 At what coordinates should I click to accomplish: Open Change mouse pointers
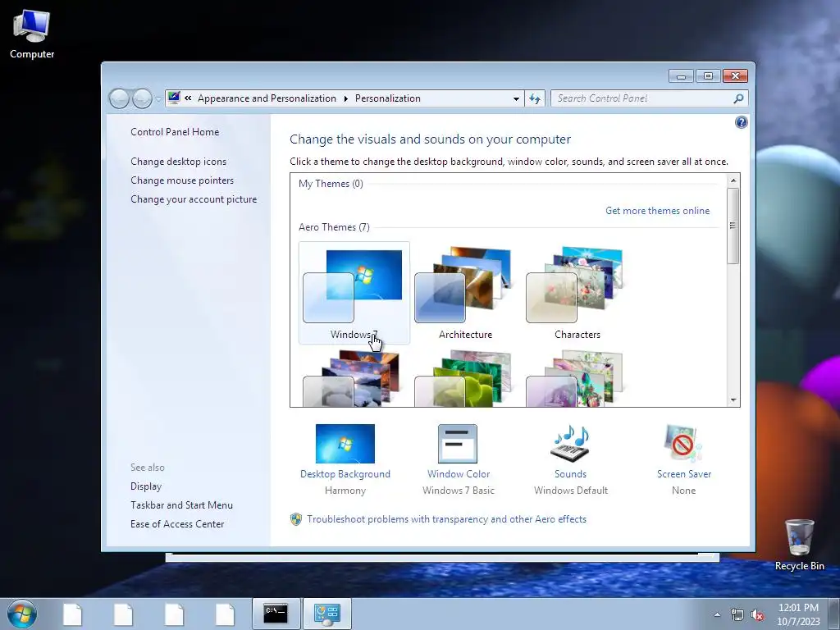pos(182,180)
